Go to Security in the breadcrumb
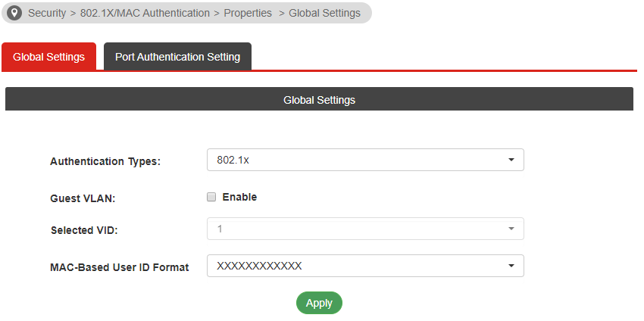Screen dimensions: 644x321 47,13
